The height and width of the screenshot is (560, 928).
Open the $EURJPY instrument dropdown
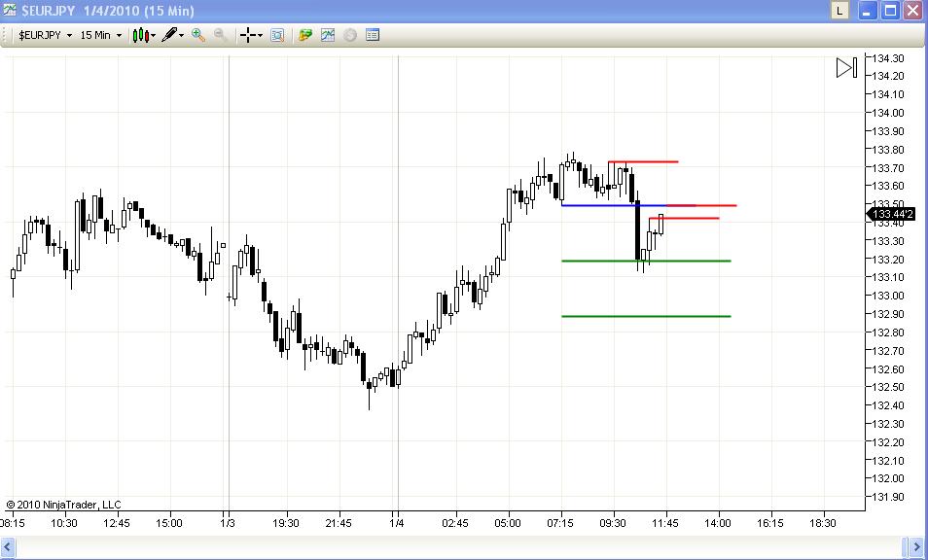[45, 35]
